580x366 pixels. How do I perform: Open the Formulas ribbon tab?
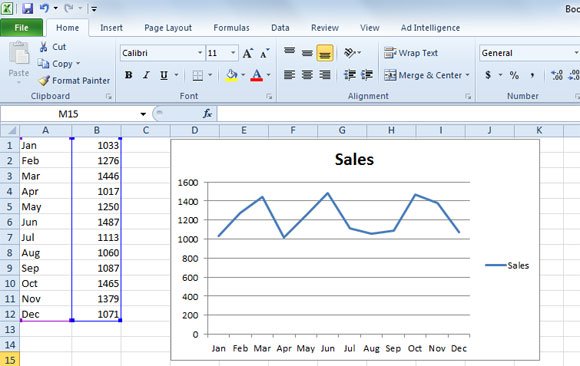[x=232, y=28]
